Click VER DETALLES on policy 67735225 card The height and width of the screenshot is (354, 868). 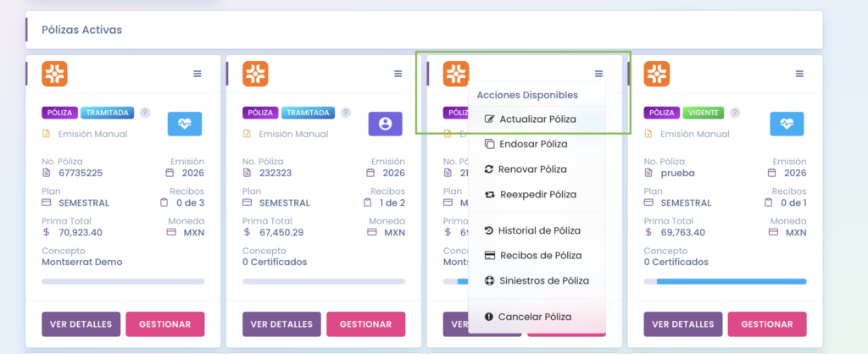[81, 324]
